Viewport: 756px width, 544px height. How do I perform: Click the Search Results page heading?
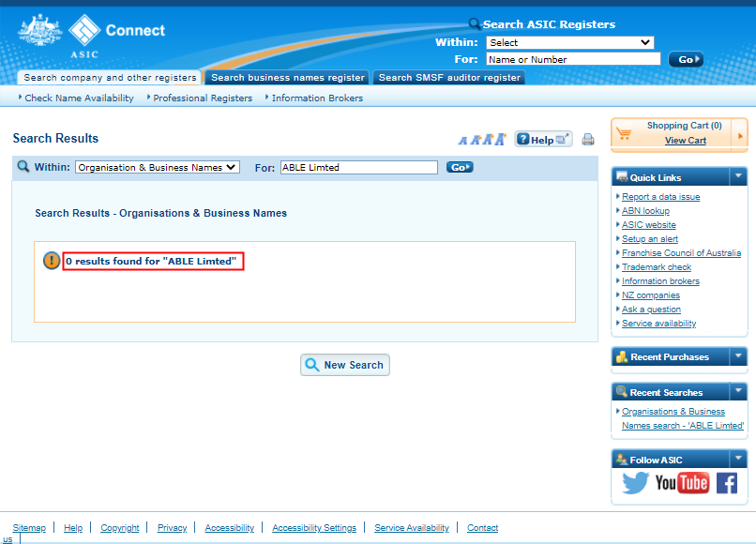[x=55, y=139]
